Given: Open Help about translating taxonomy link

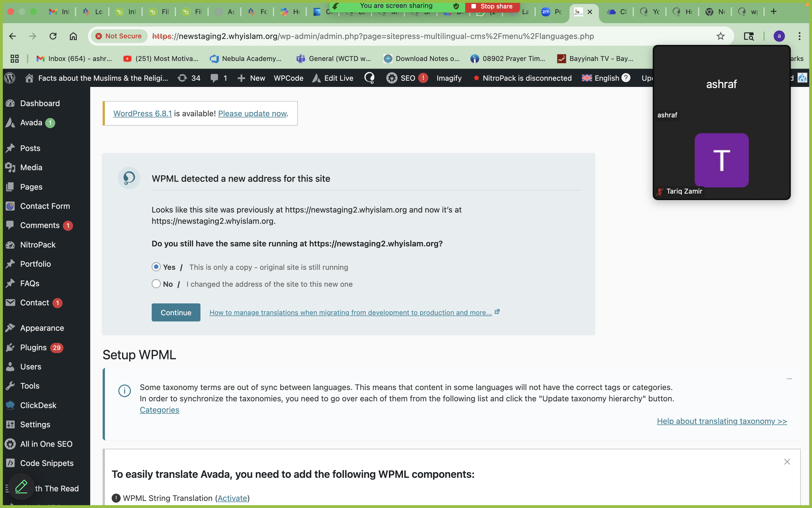Looking at the screenshot, I should click(722, 421).
